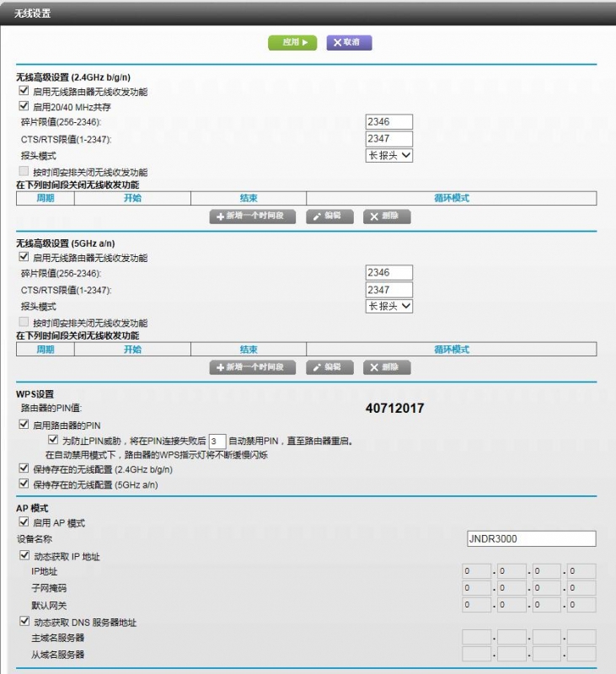The width and height of the screenshot is (616, 674).
Task: Toggle 动态获取 IP 地址 checkbox
Action: pyautogui.click(x=24, y=555)
